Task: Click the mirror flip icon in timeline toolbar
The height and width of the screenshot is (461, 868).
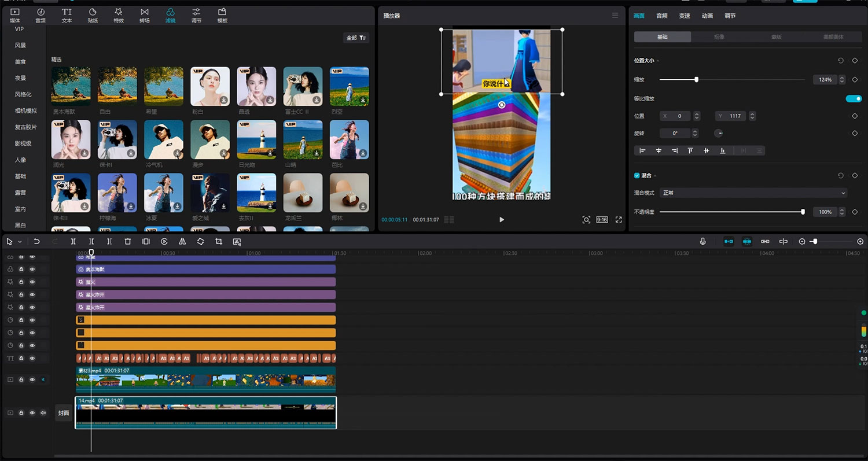Action: click(x=182, y=242)
